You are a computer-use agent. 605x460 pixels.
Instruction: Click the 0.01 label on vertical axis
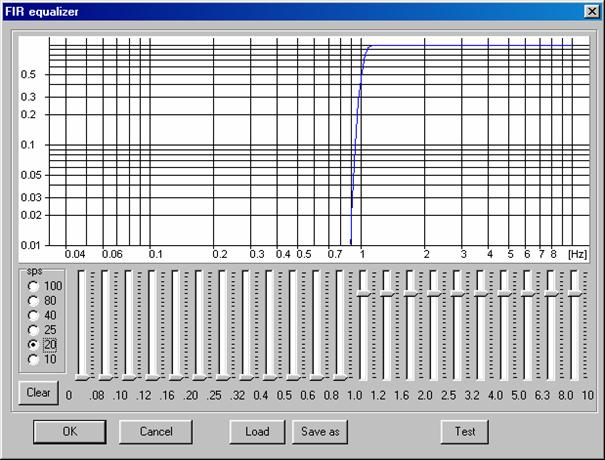(x=30, y=245)
